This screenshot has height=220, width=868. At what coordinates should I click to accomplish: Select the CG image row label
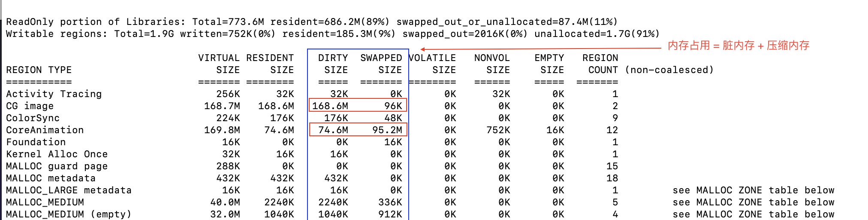[30, 106]
